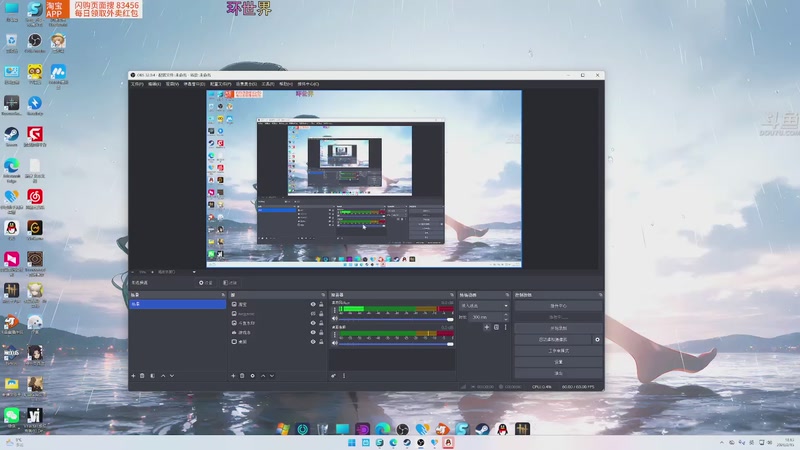Open the mixer footer three-dots menu

point(344,376)
